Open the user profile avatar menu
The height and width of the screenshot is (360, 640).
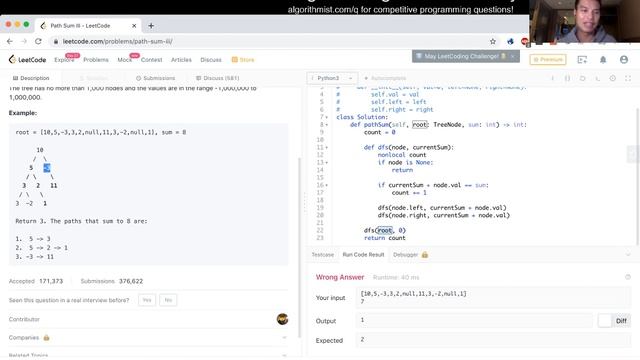tap(624, 60)
